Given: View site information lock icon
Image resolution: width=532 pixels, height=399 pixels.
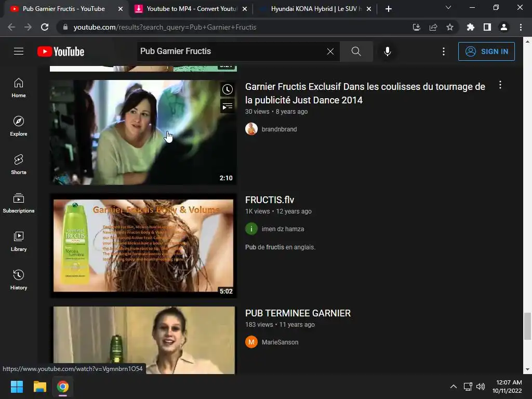Looking at the screenshot, I should (x=65, y=27).
